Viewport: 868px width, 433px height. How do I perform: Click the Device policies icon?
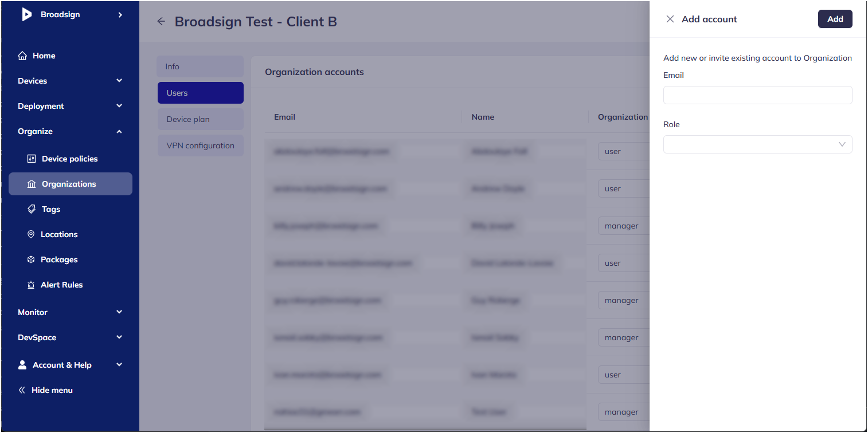(32, 159)
